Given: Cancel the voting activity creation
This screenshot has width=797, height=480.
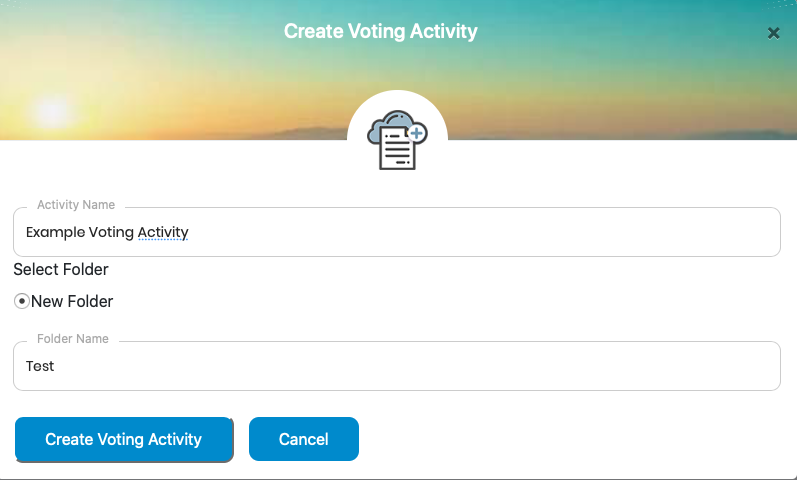Looking at the screenshot, I should [304, 439].
